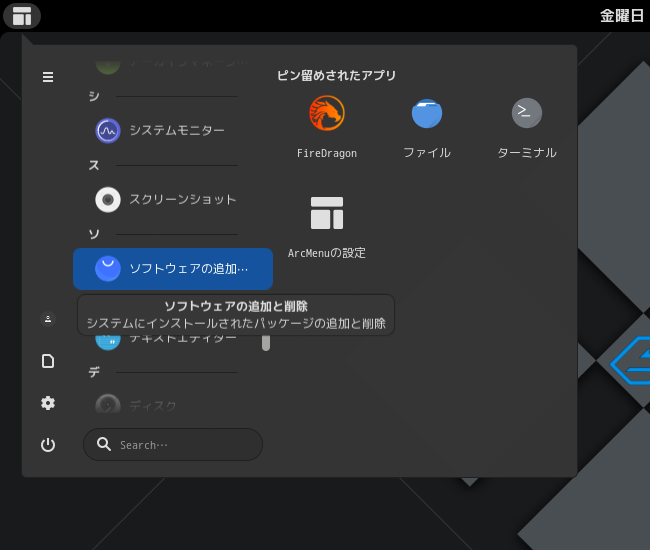
Task: Click the デ section header letter
Action: (94, 372)
